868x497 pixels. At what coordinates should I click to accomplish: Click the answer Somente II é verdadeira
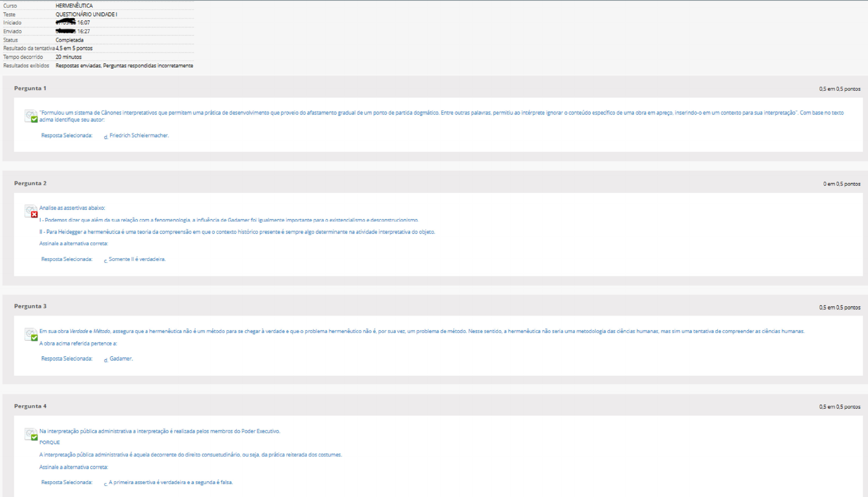point(137,259)
